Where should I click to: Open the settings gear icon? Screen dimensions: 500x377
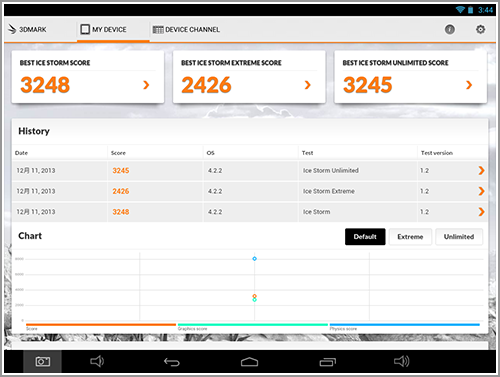(480, 29)
